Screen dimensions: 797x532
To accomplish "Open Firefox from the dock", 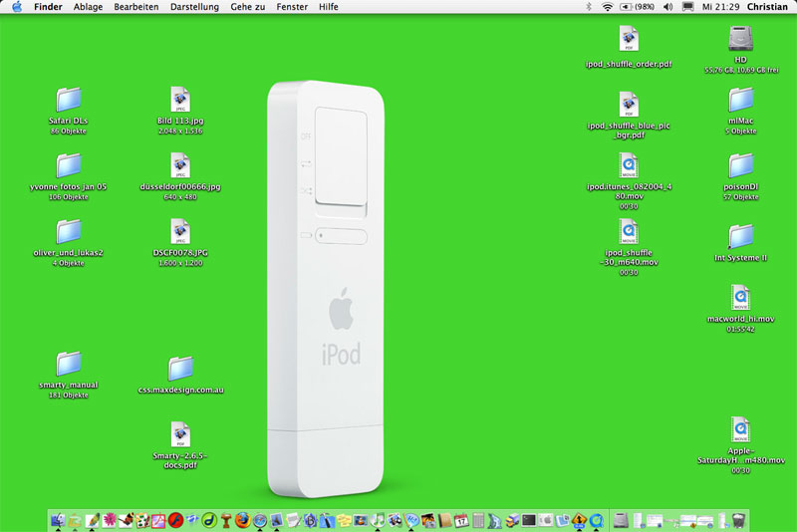I will (x=242, y=520).
